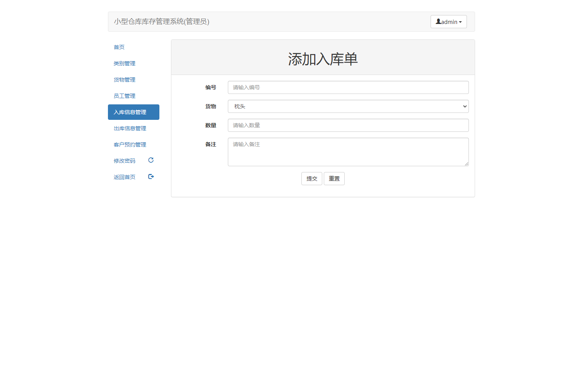Click the 编号 field label
The height and width of the screenshot is (392, 583).
click(211, 87)
